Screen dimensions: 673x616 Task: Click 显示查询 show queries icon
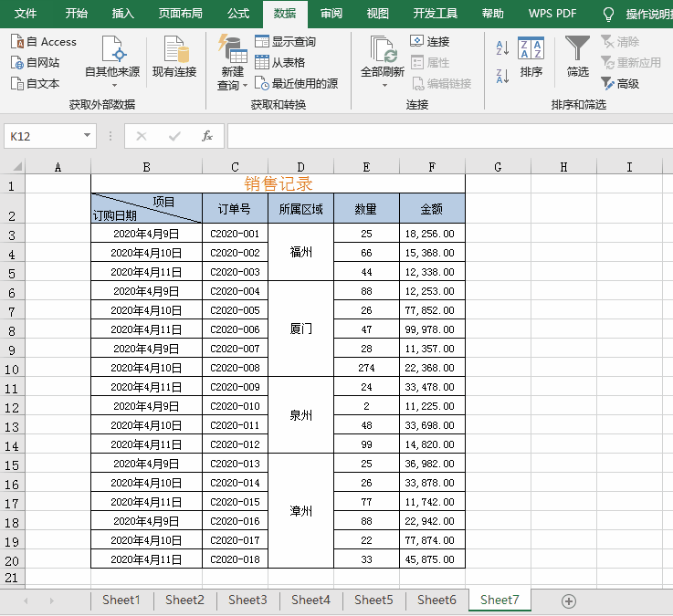[261, 41]
